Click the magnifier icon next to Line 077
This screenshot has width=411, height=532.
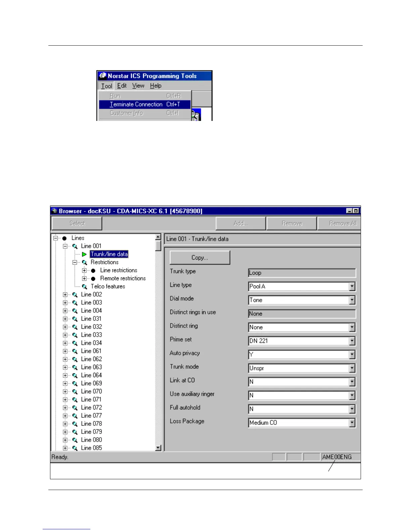[x=75, y=415]
